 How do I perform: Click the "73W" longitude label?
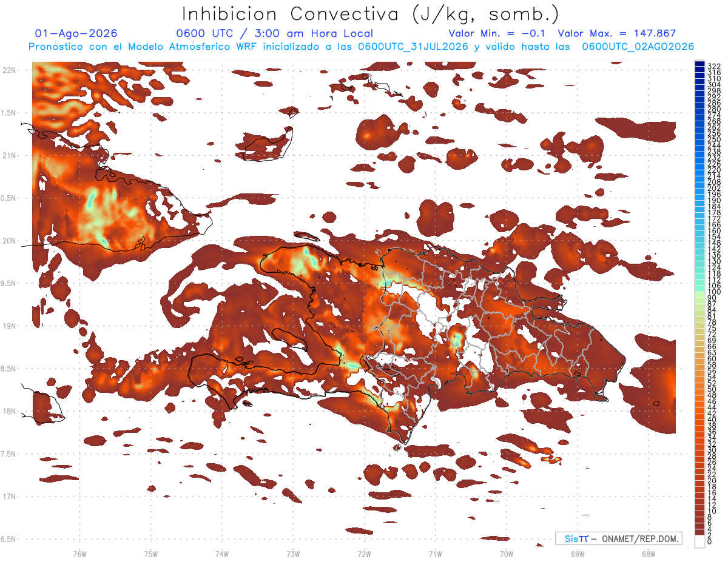pos(293,554)
